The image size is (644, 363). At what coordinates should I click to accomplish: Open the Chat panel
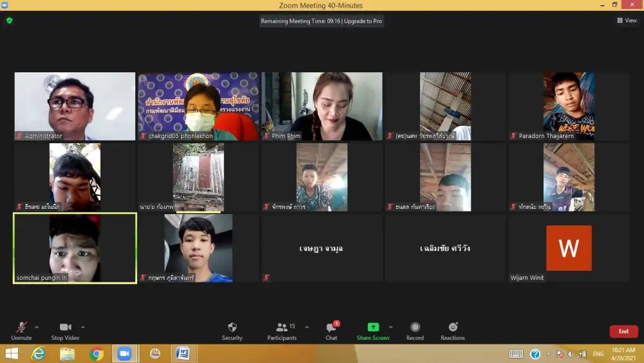pos(331,328)
